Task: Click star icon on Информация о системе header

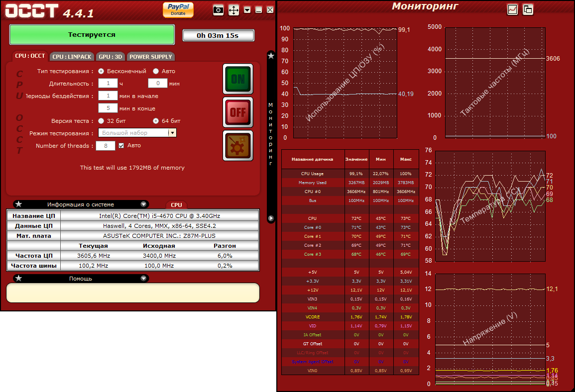Action: (x=19, y=204)
